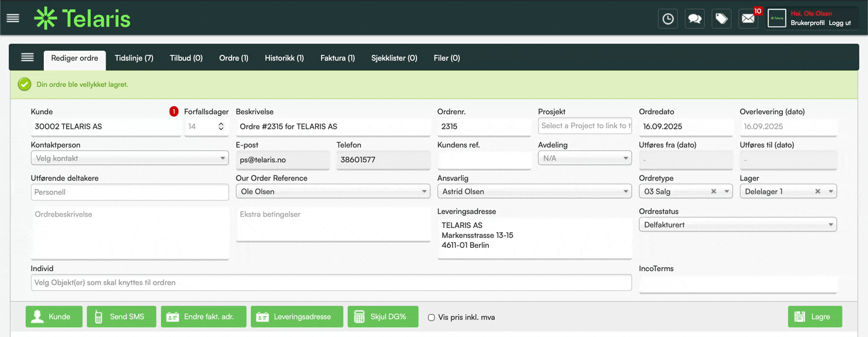Viewport: 868px width, 337px height.
Task: Clear the Ordretype 03 Salg selection
Action: coord(713,191)
